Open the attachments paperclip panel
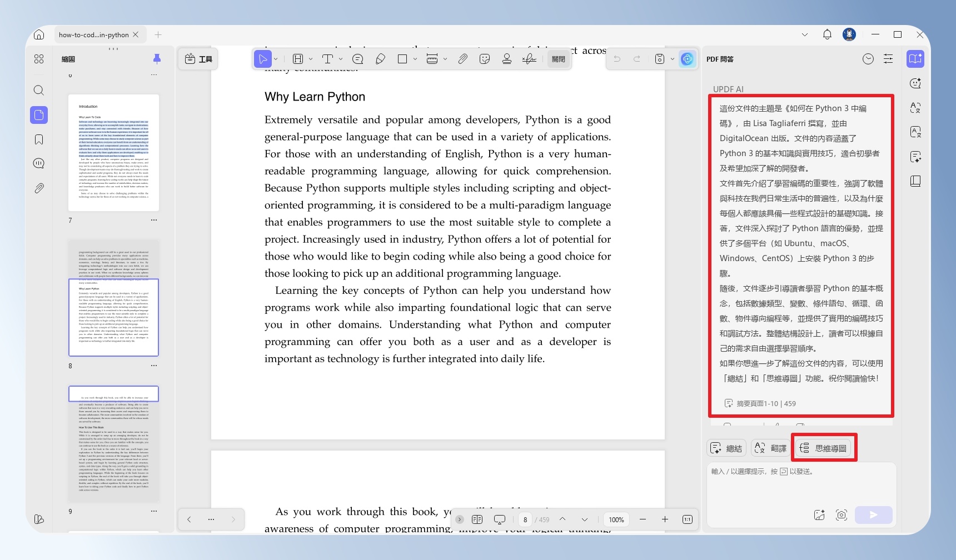Screen dimensions: 956x560 point(39,188)
